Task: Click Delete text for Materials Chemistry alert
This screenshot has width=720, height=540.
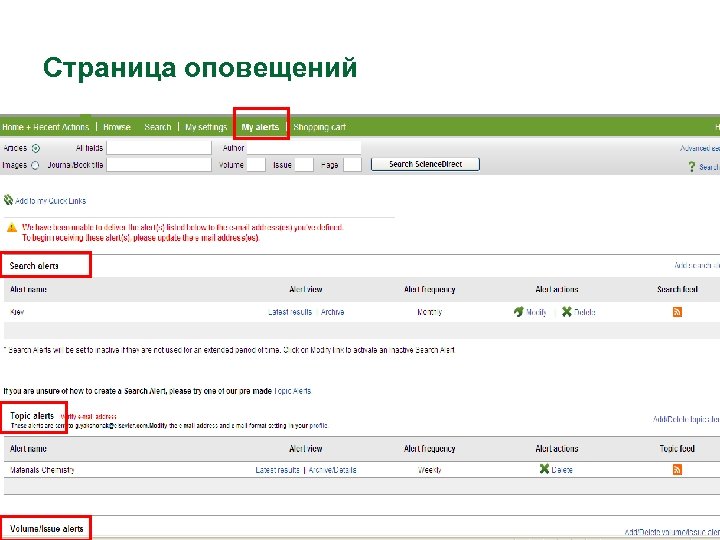Action: click(x=562, y=470)
